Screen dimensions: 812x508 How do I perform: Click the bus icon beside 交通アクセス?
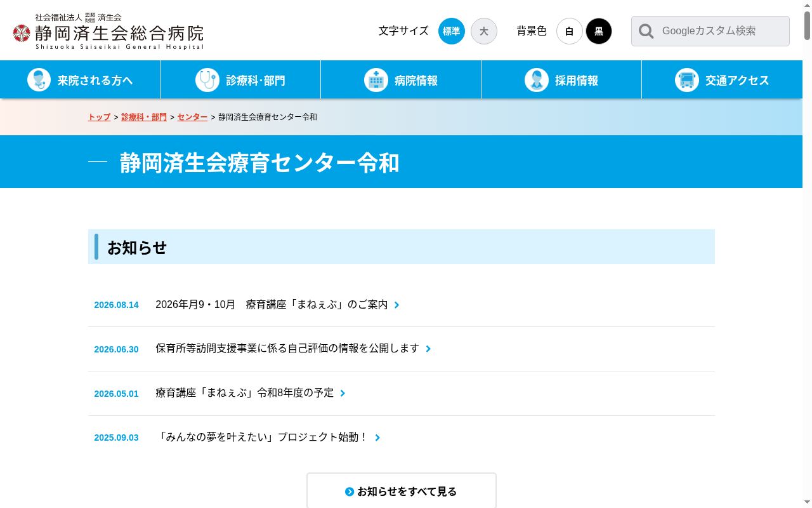686,80
